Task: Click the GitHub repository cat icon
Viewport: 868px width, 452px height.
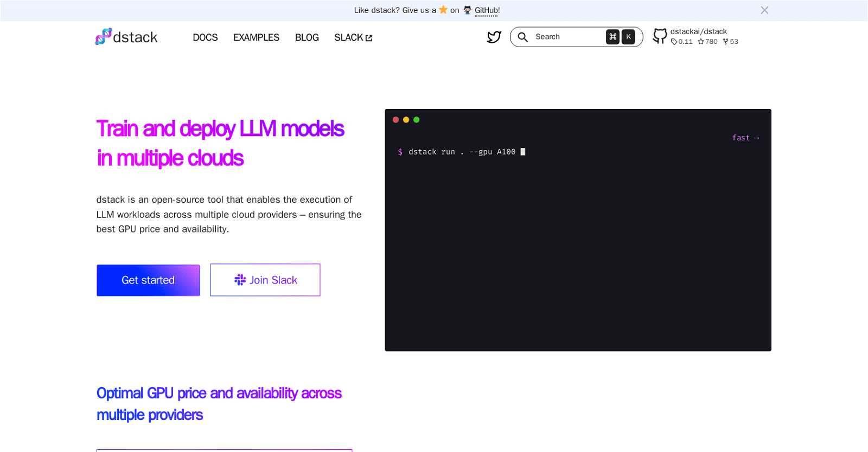Action: pyautogui.click(x=660, y=36)
